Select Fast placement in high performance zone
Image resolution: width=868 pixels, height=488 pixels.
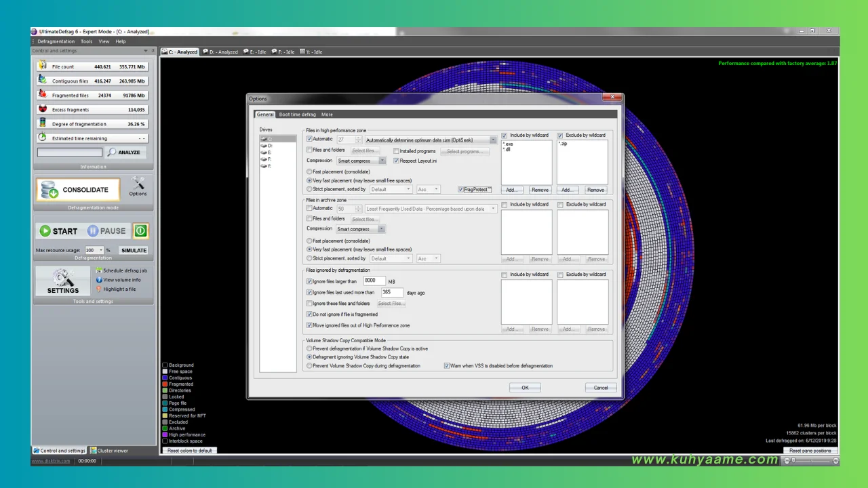[x=309, y=172]
